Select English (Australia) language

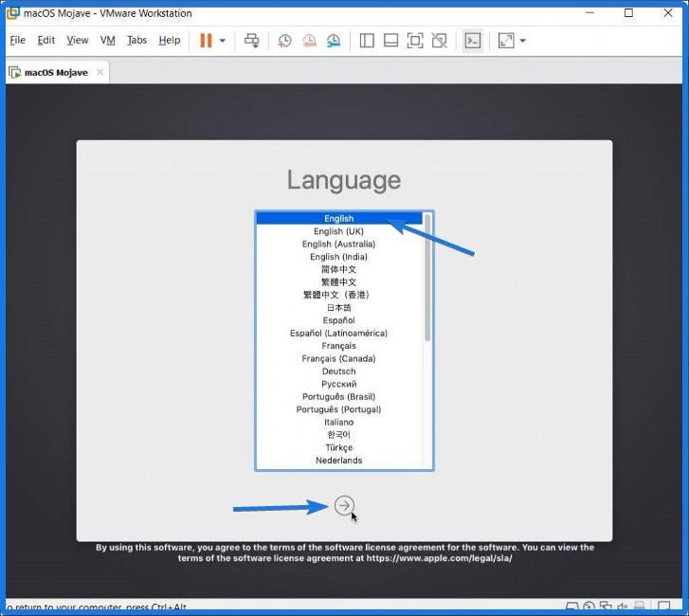coord(338,244)
